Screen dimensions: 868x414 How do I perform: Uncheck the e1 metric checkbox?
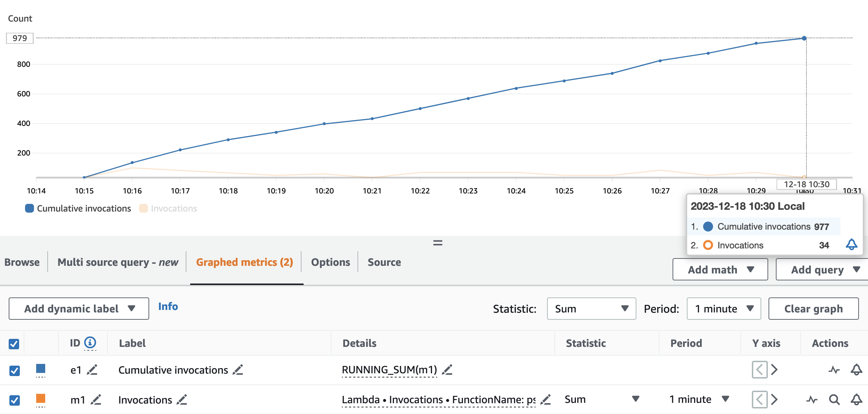[x=14, y=371]
